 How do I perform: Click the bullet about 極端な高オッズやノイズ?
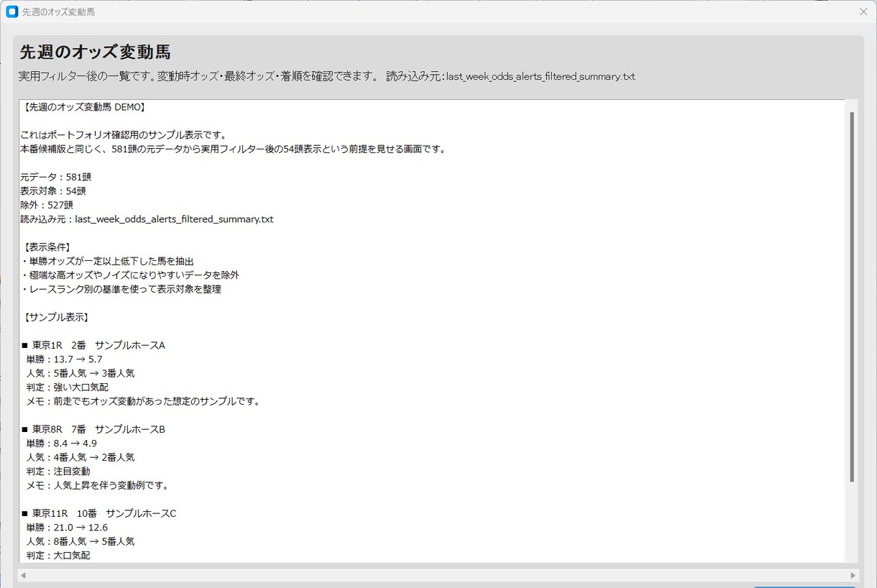[130, 275]
